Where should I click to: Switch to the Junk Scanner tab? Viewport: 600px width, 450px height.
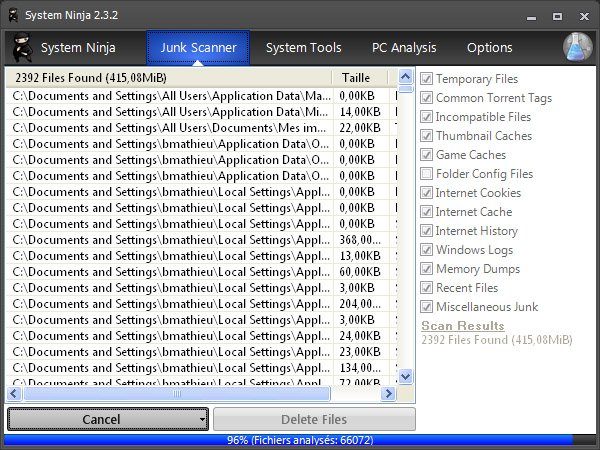pos(198,48)
